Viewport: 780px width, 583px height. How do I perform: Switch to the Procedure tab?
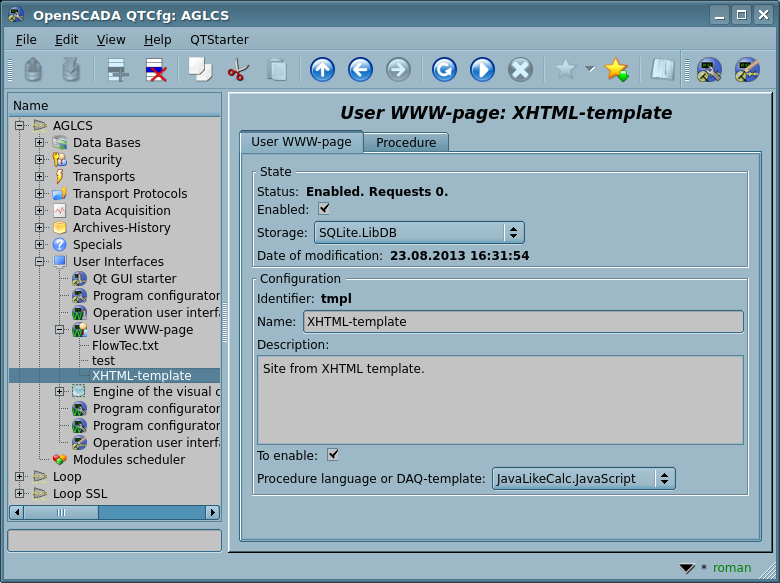pyautogui.click(x=405, y=143)
